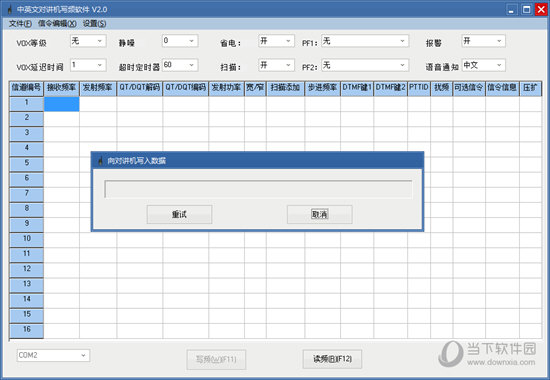Select channel row header 14
The image size is (550, 380).
[x=26, y=301]
